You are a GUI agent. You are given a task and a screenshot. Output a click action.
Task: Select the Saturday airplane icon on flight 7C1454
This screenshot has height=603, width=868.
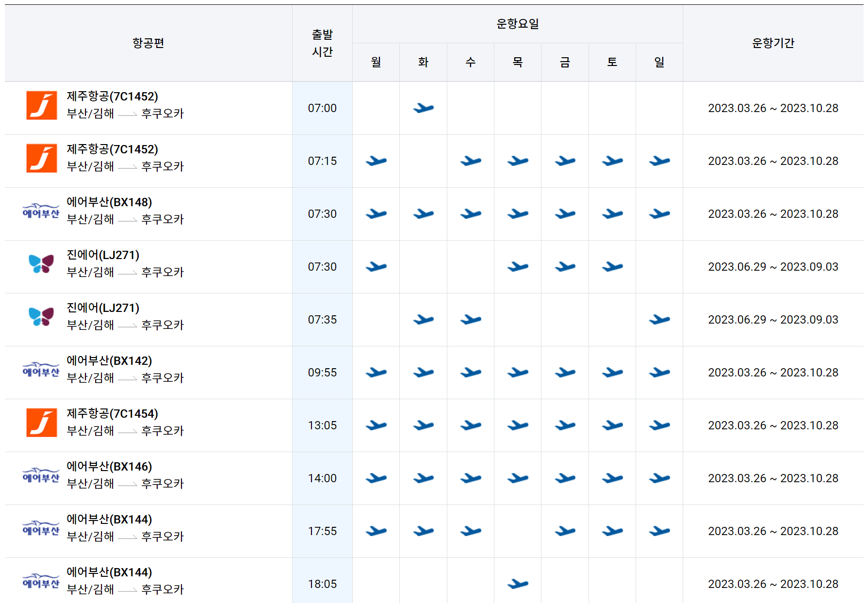click(612, 425)
